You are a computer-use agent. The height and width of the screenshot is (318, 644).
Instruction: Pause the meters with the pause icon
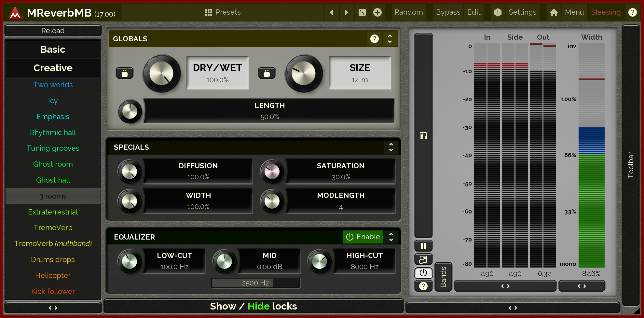pos(423,246)
